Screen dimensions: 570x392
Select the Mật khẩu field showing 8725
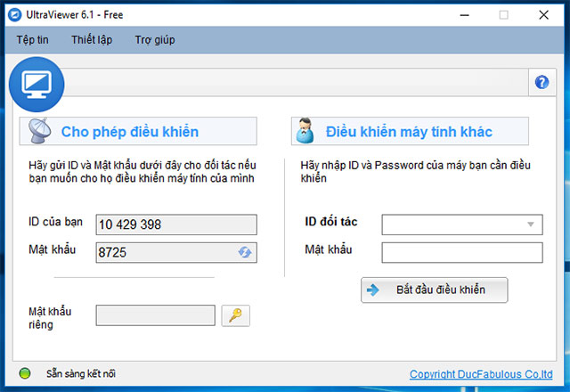(165, 253)
